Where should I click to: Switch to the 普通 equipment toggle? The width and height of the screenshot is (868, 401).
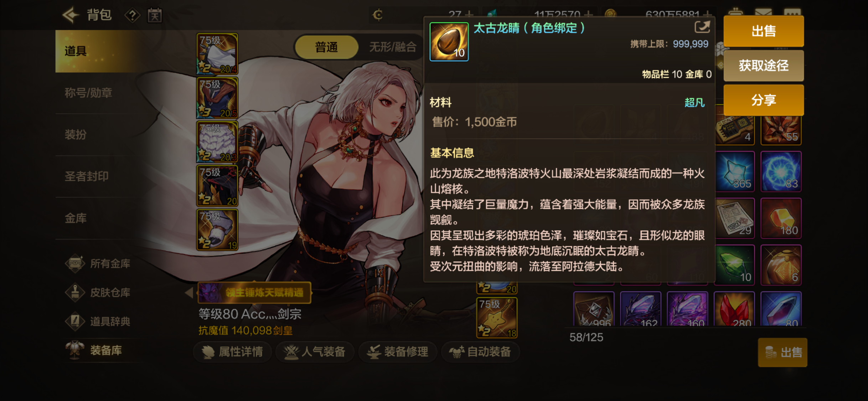pyautogui.click(x=326, y=47)
